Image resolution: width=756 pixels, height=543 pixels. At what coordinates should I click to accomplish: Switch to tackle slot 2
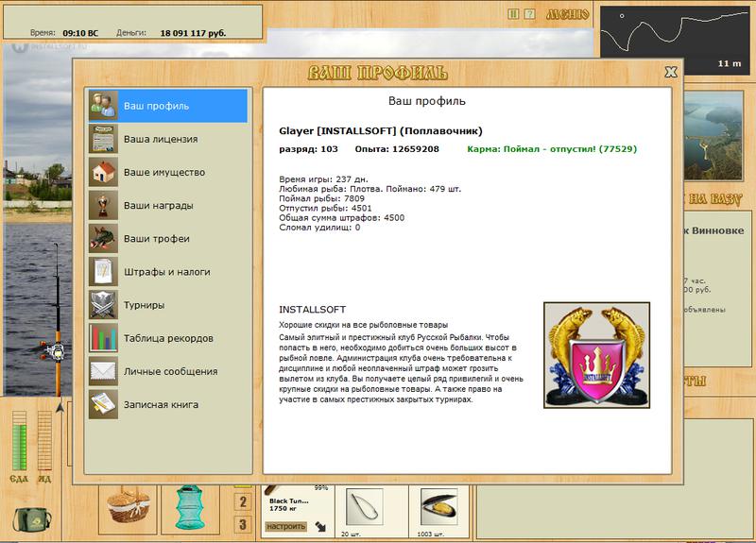[243, 502]
